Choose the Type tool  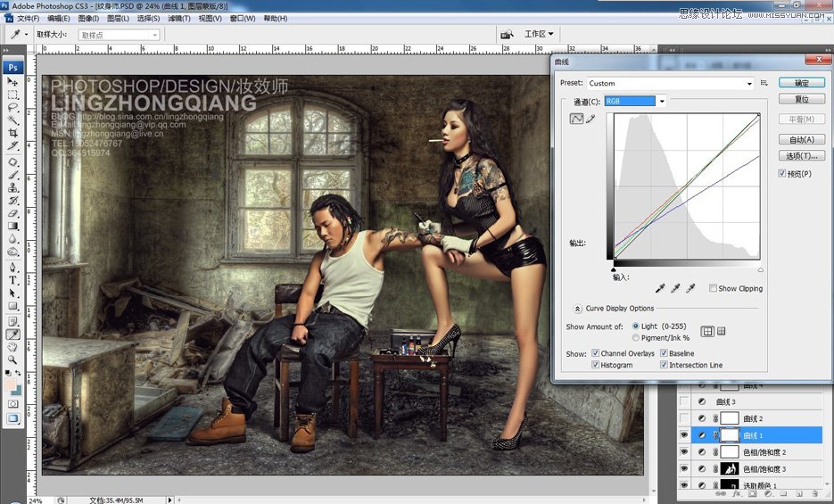(13, 279)
